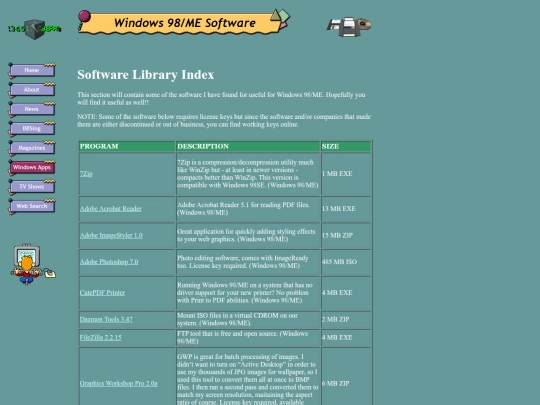Go to the Home page

click(x=32, y=70)
